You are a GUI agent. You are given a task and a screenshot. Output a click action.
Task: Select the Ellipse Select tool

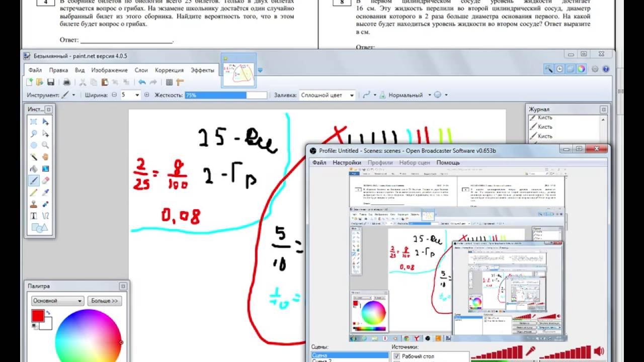[x=34, y=145]
